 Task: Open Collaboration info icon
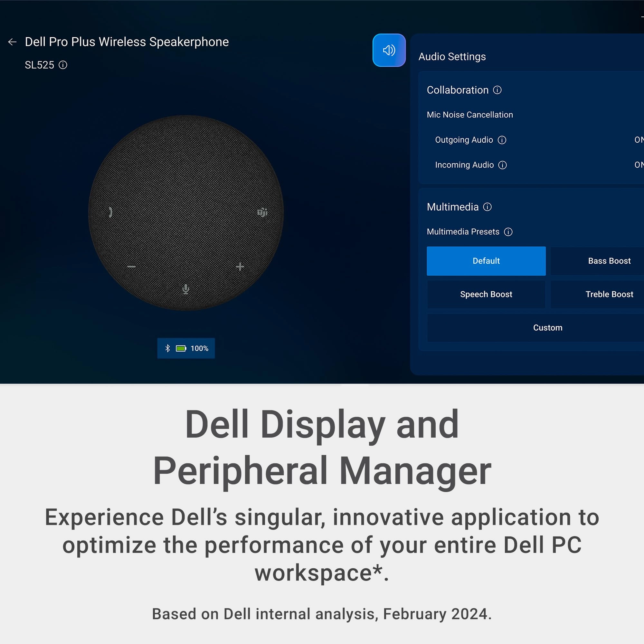[497, 90]
